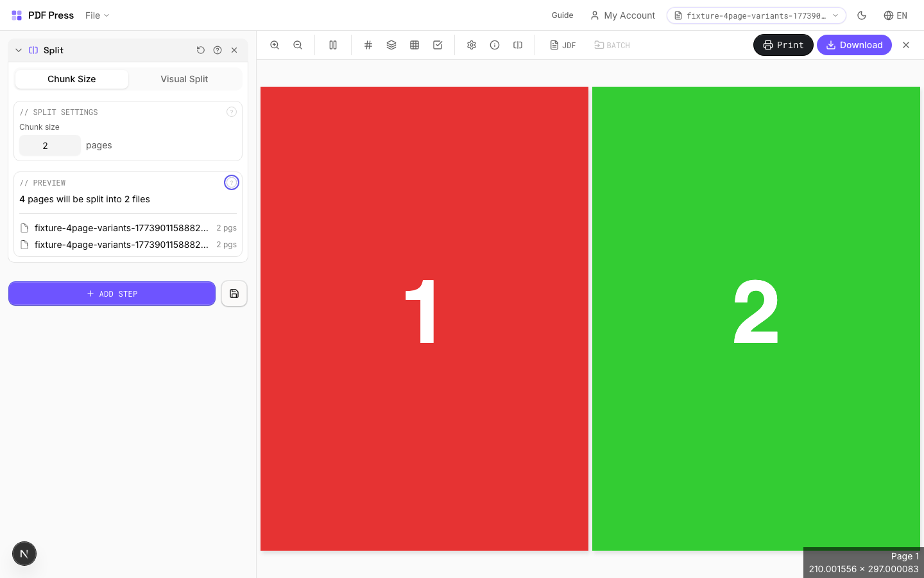Open the Guide menu item
The image size is (924, 578).
click(562, 15)
